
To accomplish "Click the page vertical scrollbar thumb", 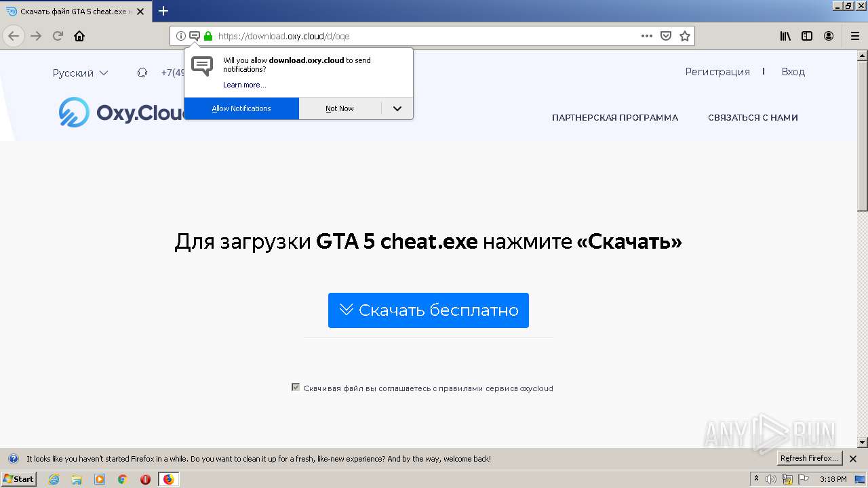I will (863, 136).
